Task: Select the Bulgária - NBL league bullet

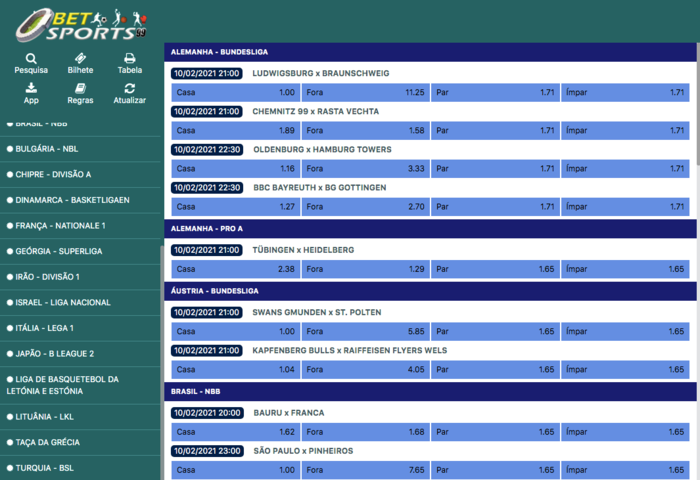Action: [9, 148]
